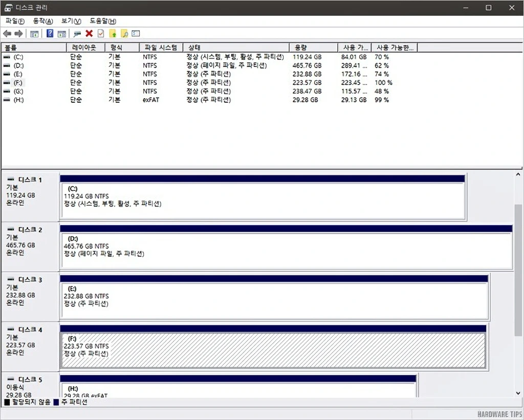524x420 pixels.
Task: Click the scroll up arrow of disk pane
Action: pos(518,174)
